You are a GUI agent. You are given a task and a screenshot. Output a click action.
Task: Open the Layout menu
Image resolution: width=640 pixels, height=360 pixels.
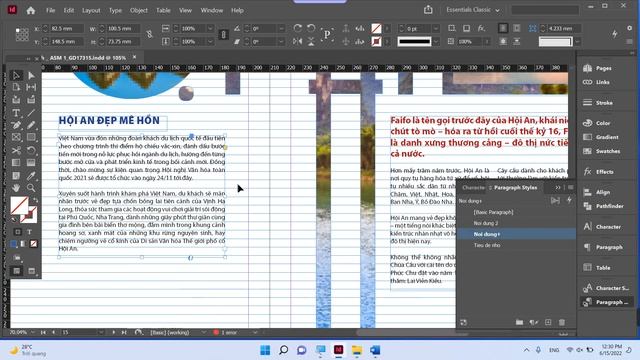pyautogui.click(x=91, y=11)
